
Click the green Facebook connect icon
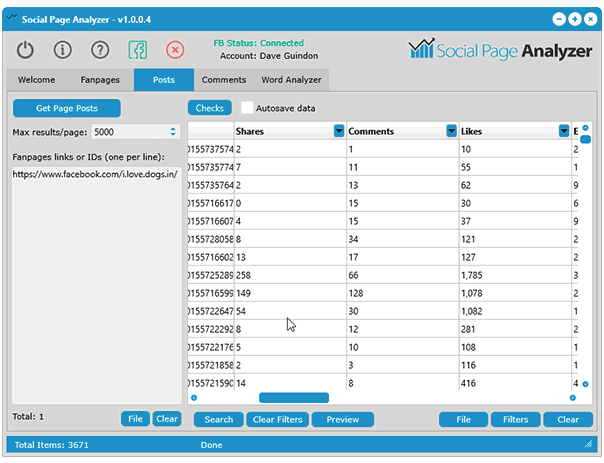[138, 50]
